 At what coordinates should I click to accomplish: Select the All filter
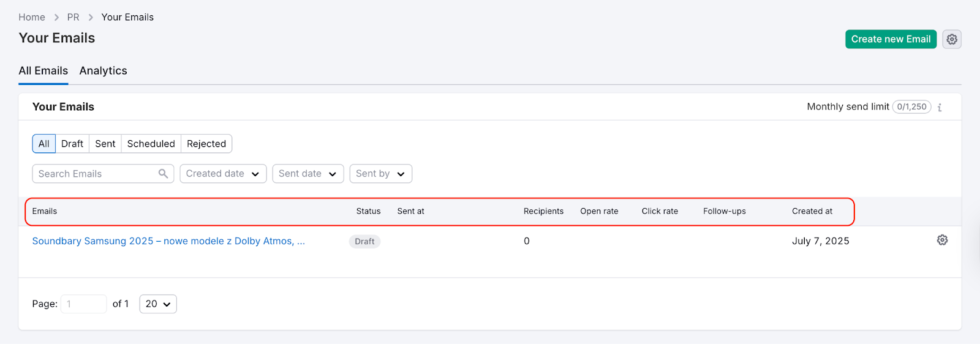point(44,144)
